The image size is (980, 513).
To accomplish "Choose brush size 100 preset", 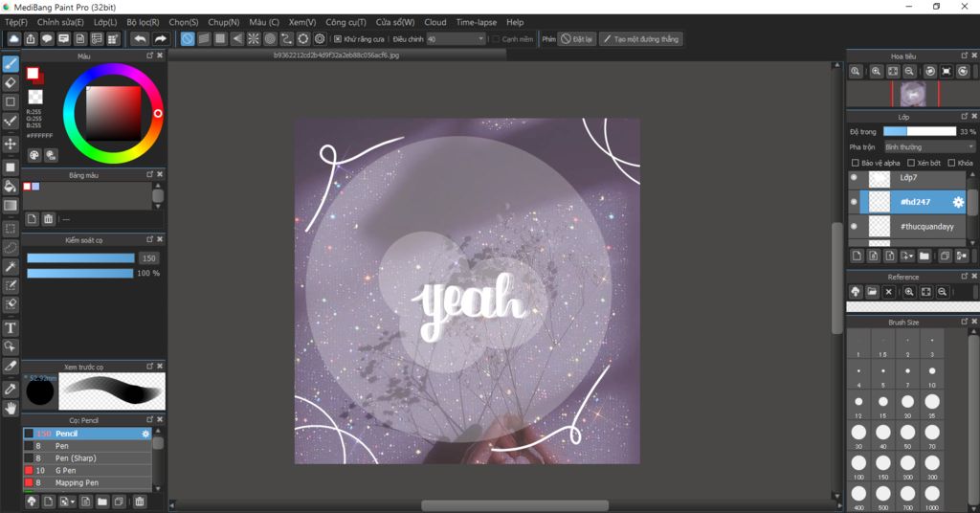I will pos(858,466).
